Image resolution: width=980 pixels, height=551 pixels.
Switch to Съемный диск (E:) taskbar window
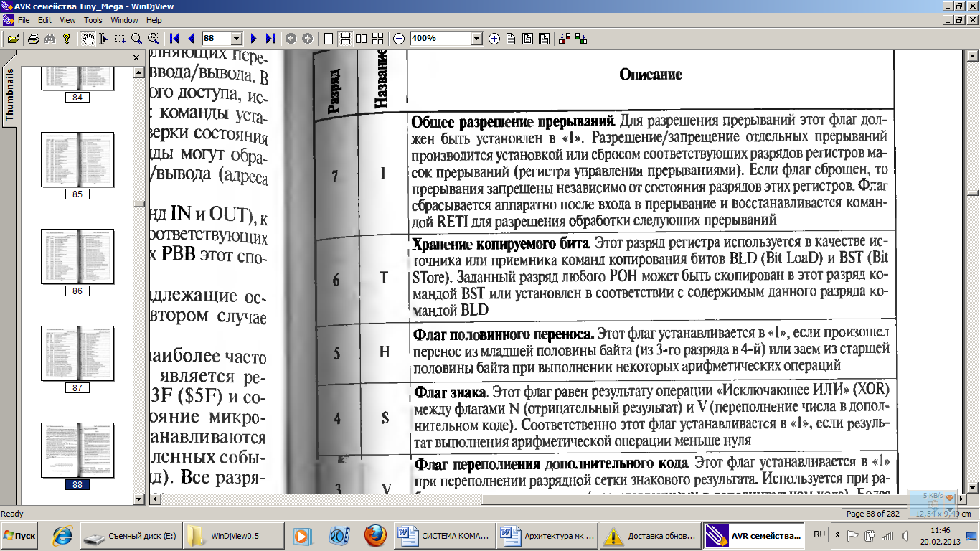click(131, 536)
